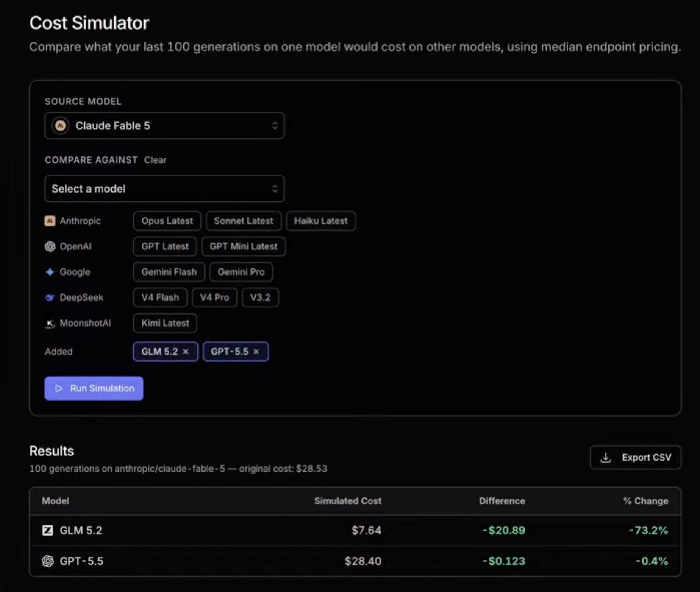700x592 pixels.
Task: Click the Export CSV button
Action: click(x=636, y=458)
